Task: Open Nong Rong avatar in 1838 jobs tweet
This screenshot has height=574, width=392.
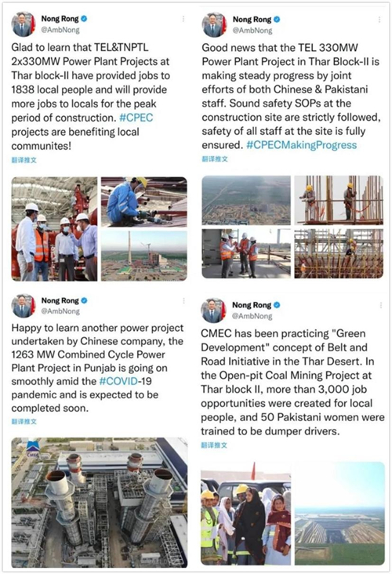Action: [24, 24]
